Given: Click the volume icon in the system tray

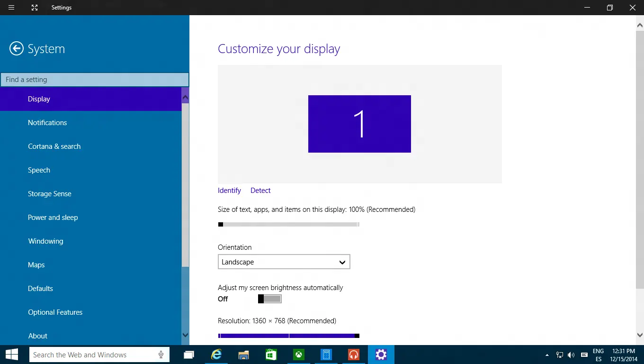Looking at the screenshot, I should (x=571, y=355).
